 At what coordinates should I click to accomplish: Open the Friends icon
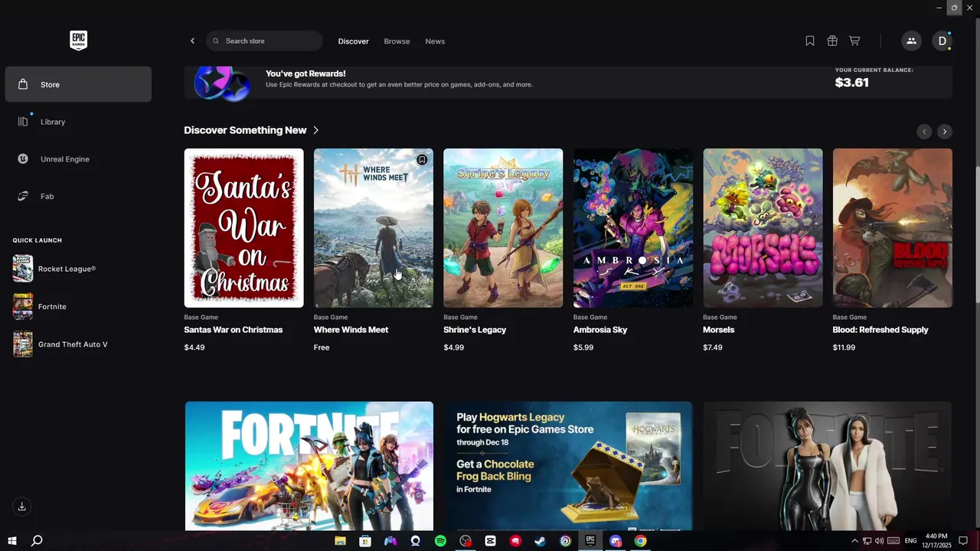point(911,41)
